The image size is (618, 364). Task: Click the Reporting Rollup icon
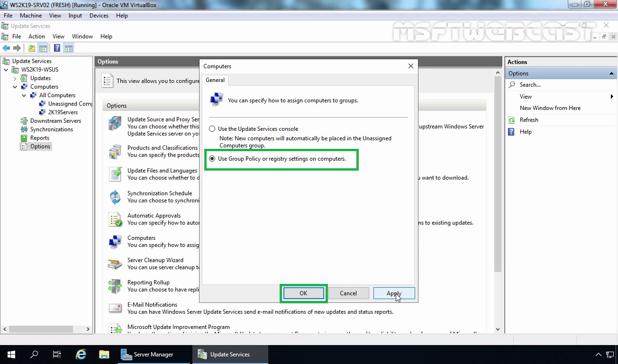pos(115,286)
